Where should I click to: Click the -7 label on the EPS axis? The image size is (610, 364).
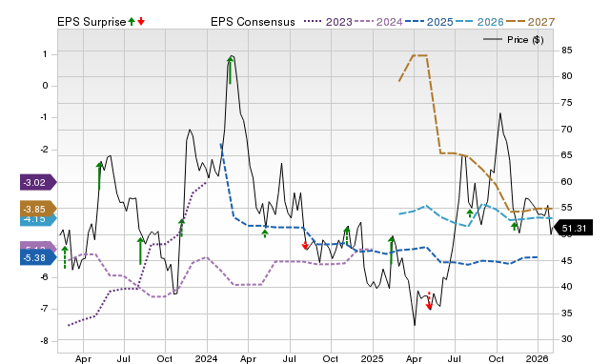(x=44, y=309)
